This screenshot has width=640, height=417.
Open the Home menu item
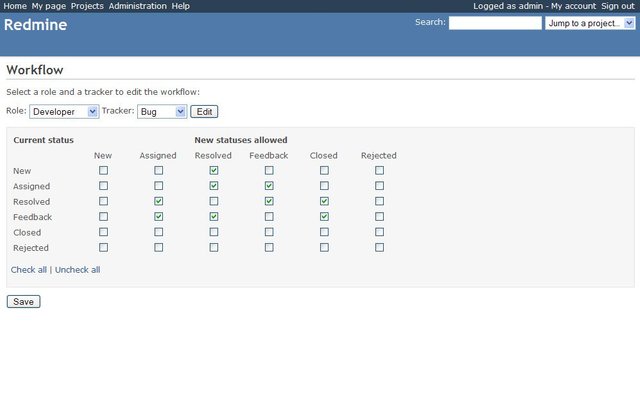(15, 6)
